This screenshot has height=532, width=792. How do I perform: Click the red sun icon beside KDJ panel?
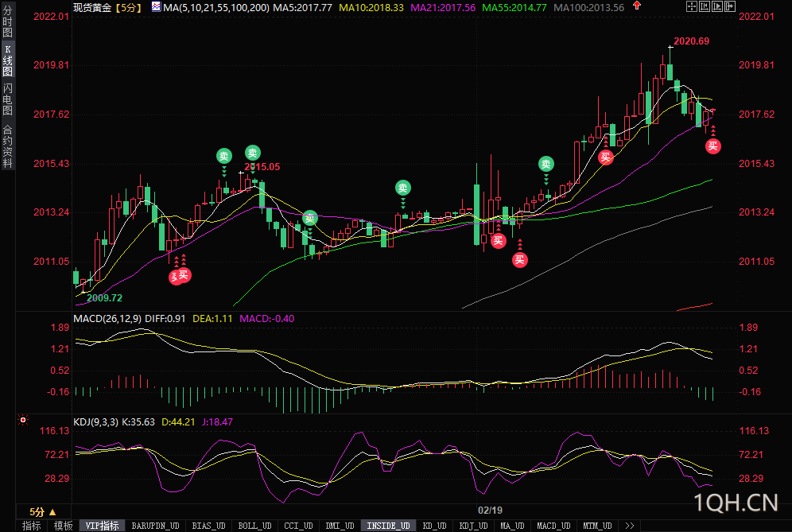click(x=23, y=420)
